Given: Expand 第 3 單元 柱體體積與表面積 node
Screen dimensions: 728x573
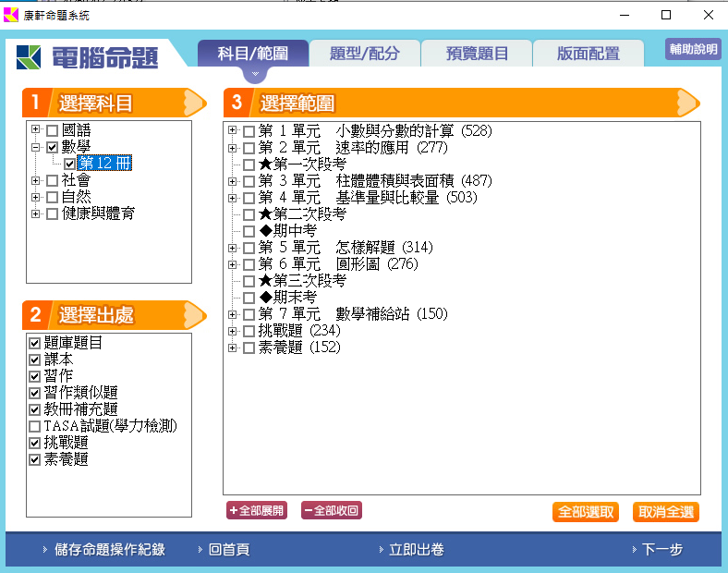Looking at the screenshot, I should coord(233,181).
